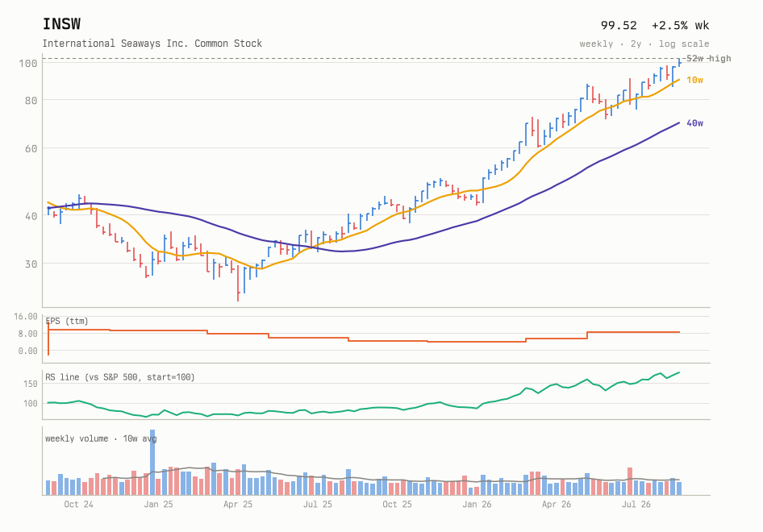Click the INSW ticker symbol heading
This screenshot has width=763, height=532.
[61, 24]
